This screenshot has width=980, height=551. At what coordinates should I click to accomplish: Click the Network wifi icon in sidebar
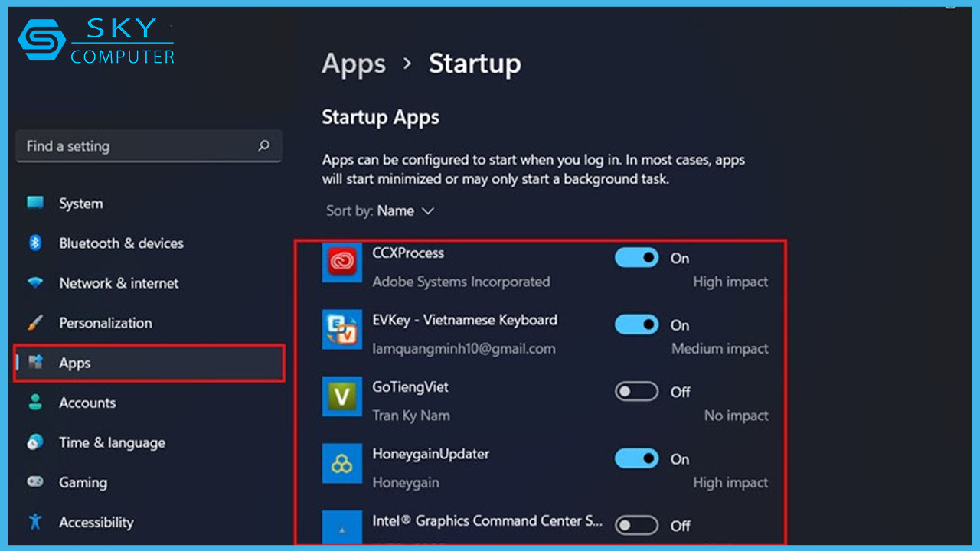[x=35, y=282]
